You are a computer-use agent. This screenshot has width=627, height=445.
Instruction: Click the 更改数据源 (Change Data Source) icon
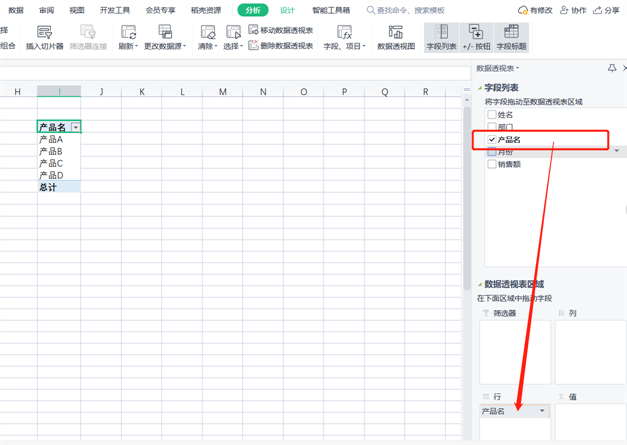click(x=165, y=34)
